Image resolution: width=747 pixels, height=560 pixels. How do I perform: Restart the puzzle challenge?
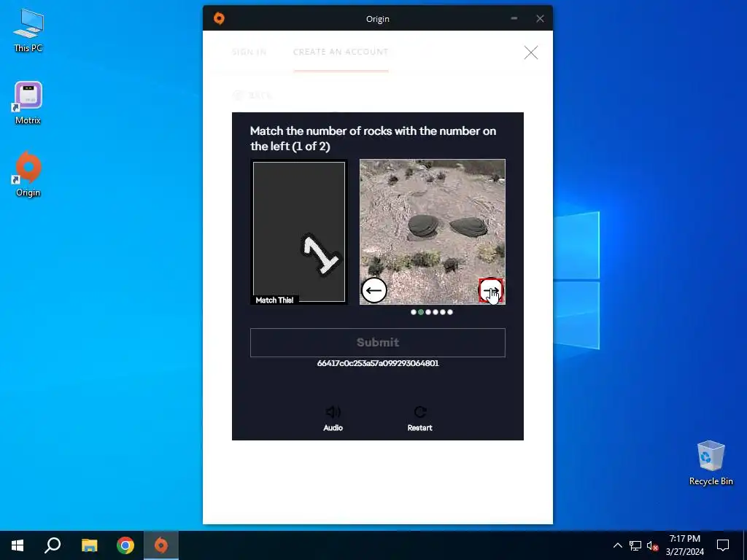[x=419, y=418]
